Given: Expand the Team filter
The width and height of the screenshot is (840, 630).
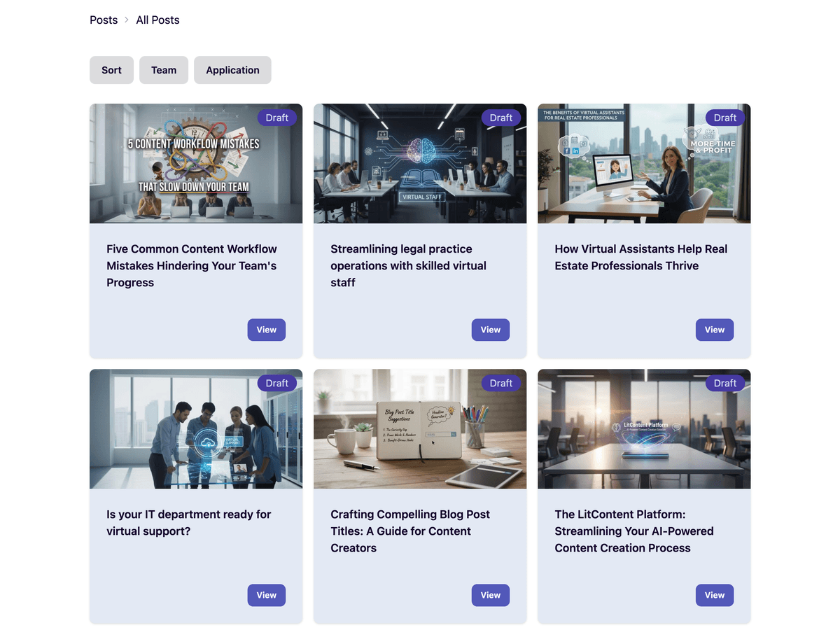Looking at the screenshot, I should click(164, 70).
